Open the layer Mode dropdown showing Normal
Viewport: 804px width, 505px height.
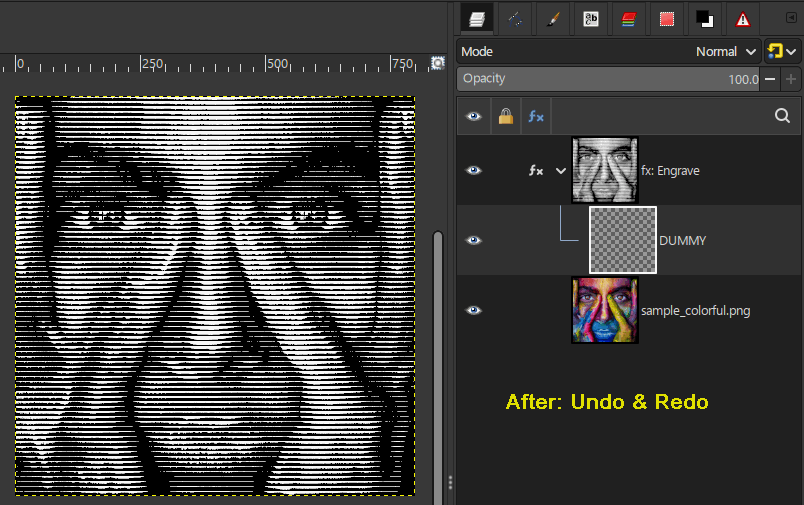click(609, 51)
